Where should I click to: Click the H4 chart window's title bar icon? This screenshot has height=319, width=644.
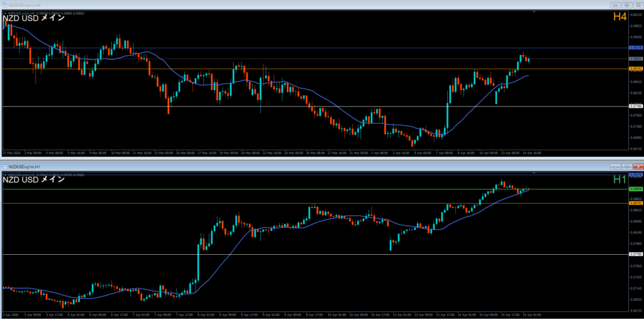(4, 4)
